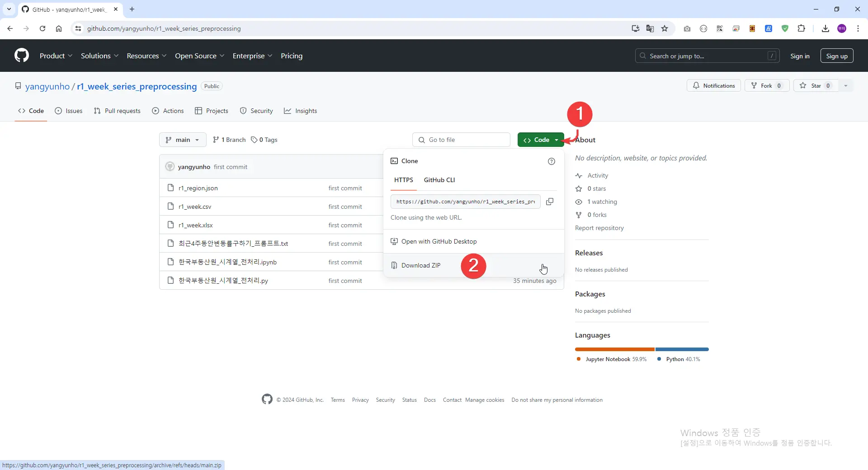Viewport: 868px width, 470px height.
Task: Open the yangyunho profile link
Action: point(47,86)
